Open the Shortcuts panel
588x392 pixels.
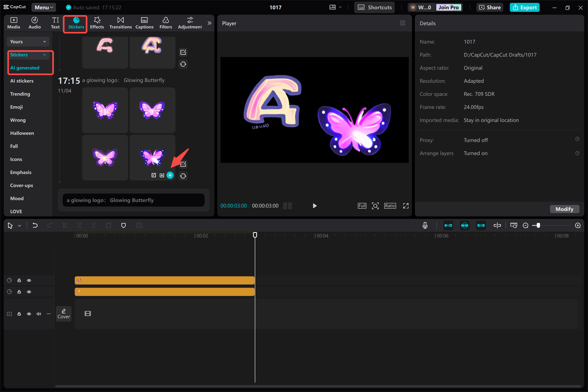375,7
